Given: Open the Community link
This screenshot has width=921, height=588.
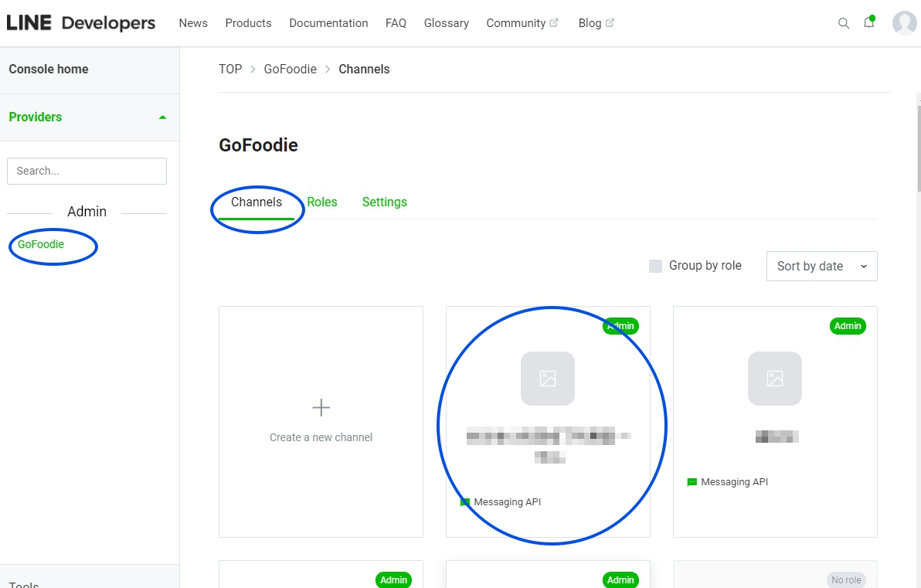Looking at the screenshot, I should pos(515,23).
